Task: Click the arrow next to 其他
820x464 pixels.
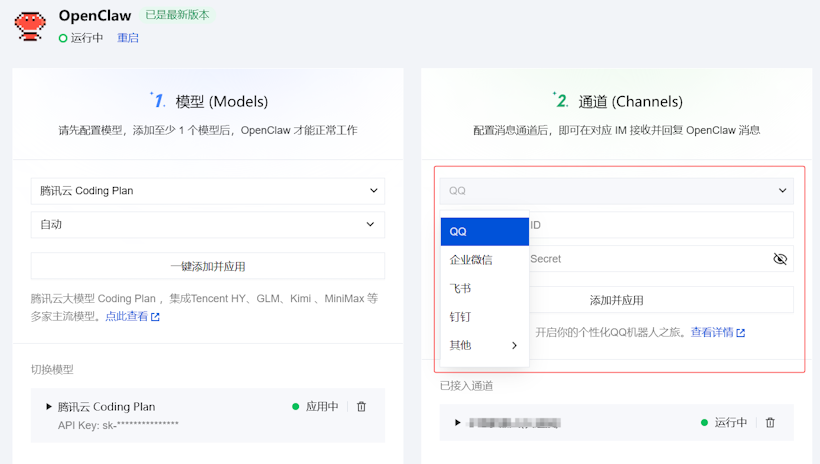Action: 515,345
